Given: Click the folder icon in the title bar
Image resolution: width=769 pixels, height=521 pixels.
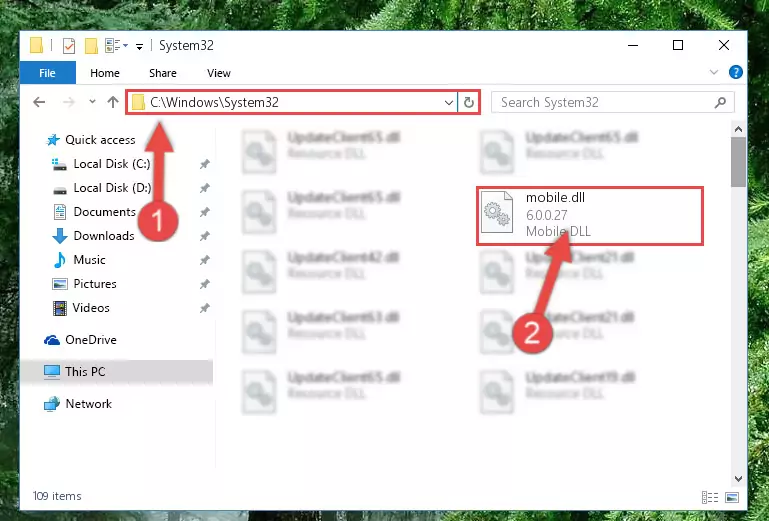Looking at the screenshot, I should pos(36,45).
